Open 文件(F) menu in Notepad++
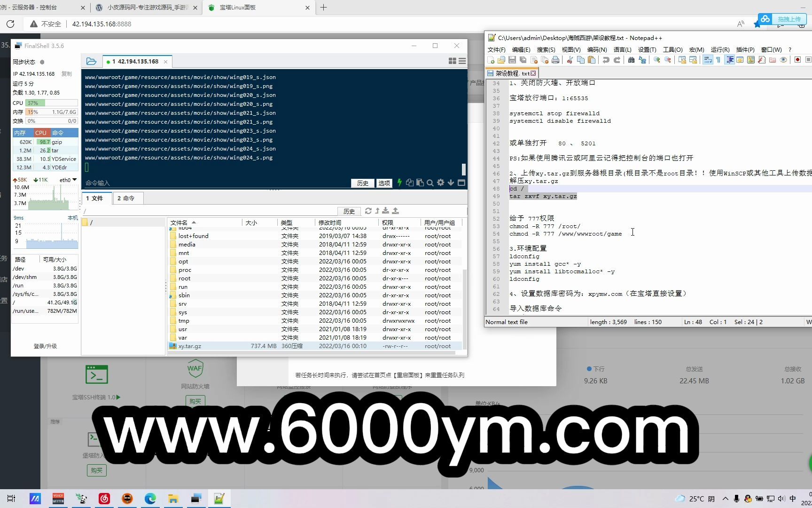 (x=497, y=49)
